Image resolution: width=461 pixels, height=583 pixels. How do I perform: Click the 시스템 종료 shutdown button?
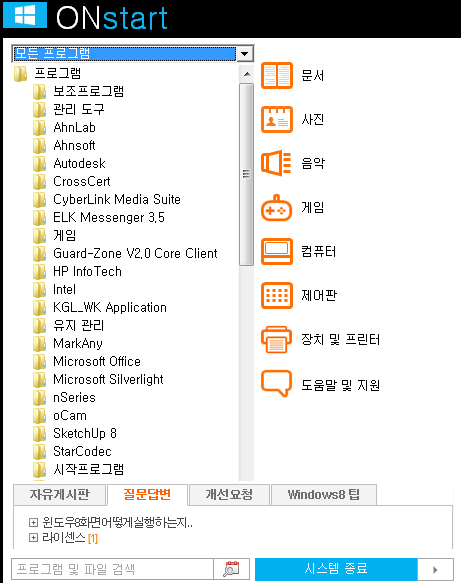(336, 569)
